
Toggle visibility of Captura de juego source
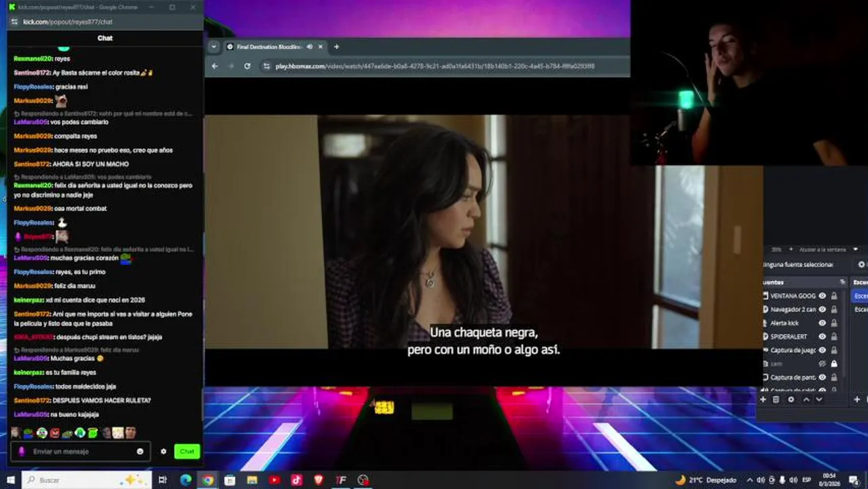(x=822, y=350)
